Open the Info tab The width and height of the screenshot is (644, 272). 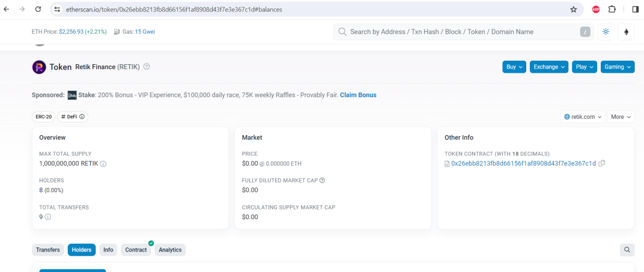[108, 250]
